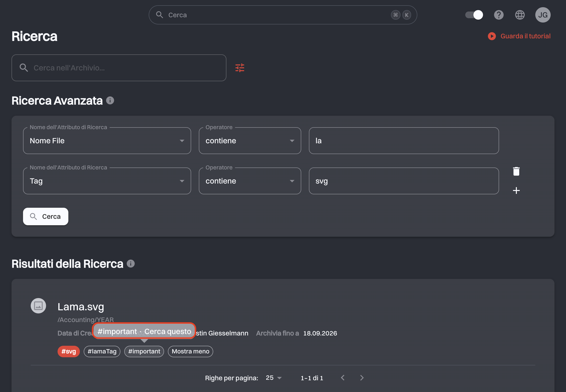Image resolution: width=566 pixels, height=392 pixels.
Task: Open the Tag attribute dropdown
Action: pyautogui.click(x=107, y=181)
